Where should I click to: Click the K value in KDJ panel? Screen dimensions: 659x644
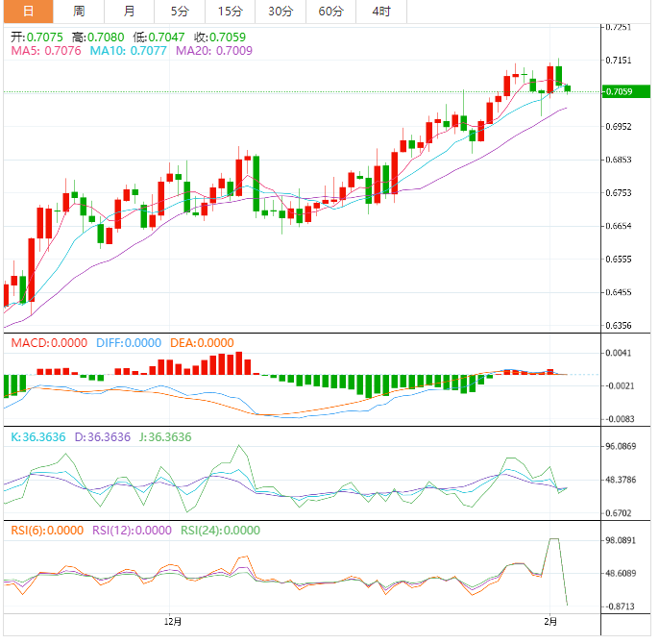[37, 437]
